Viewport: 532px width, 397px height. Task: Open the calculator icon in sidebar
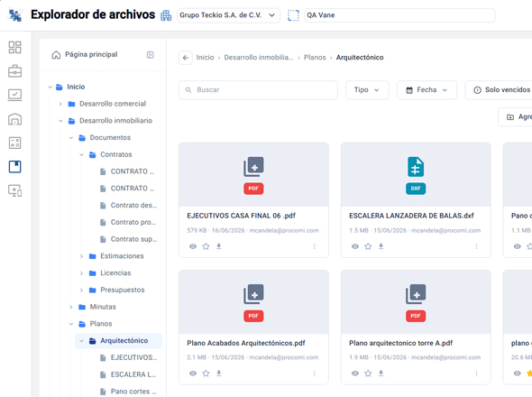click(x=14, y=143)
